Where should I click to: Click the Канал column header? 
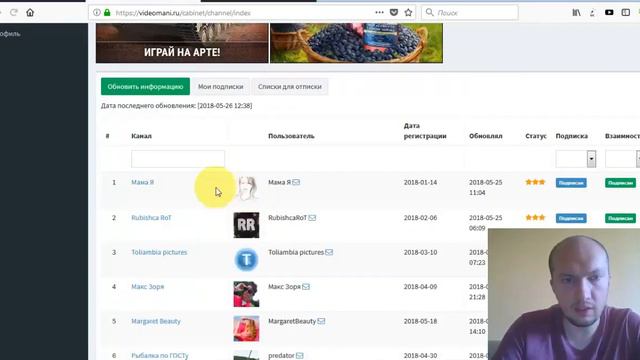(x=141, y=136)
